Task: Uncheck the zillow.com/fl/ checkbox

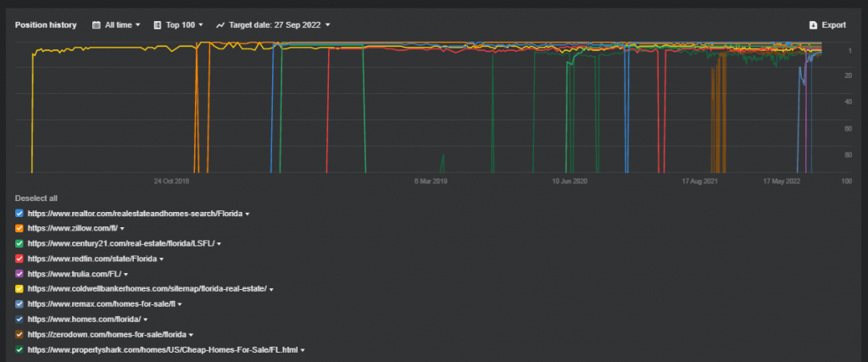Action: pos(19,228)
